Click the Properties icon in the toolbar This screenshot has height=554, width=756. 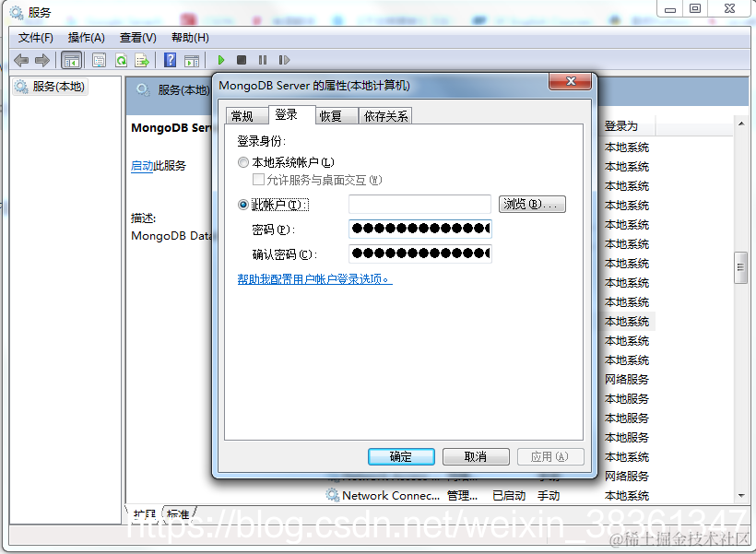[99, 60]
